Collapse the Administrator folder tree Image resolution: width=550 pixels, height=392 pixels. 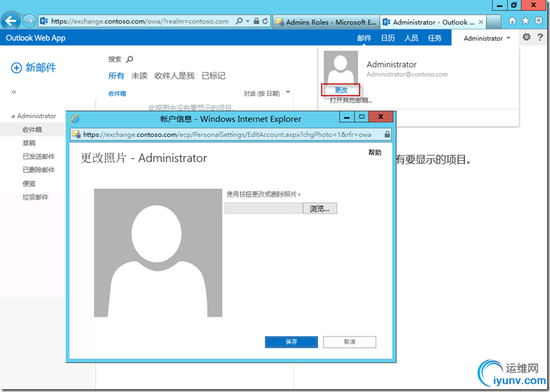(x=13, y=116)
